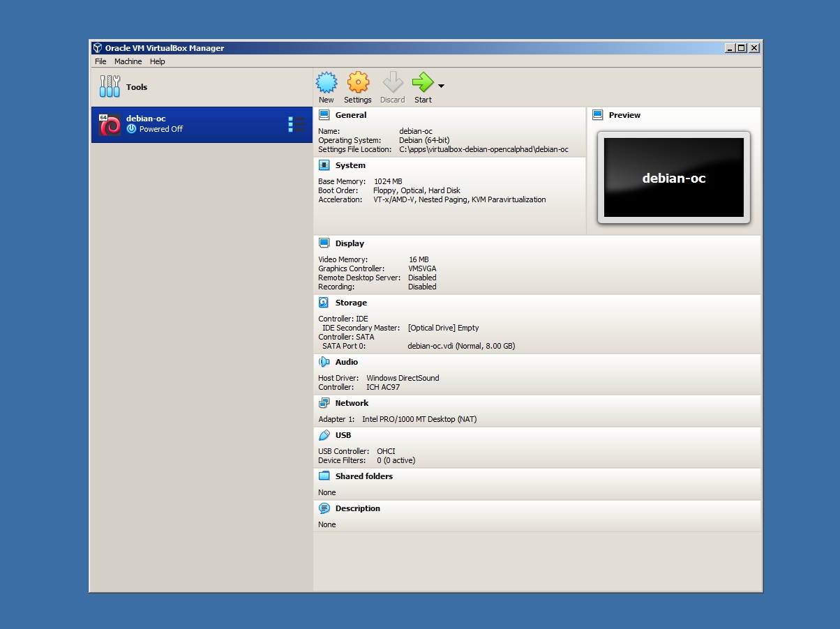The height and width of the screenshot is (629, 840).
Task: Click the Debian (64-bit) operating system value
Action: pyautogui.click(x=424, y=140)
